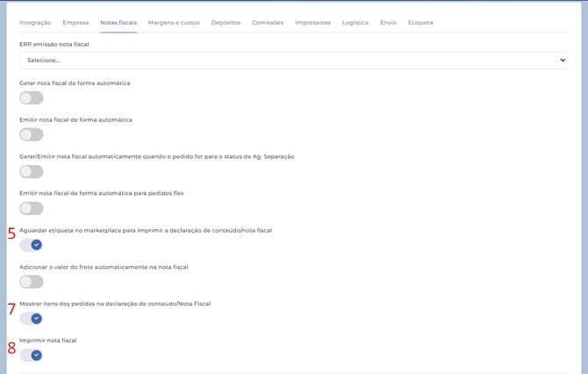Image resolution: width=588 pixels, height=374 pixels.
Task: Enable Emitir nota fiscal de forma automática
Action: 32,135
